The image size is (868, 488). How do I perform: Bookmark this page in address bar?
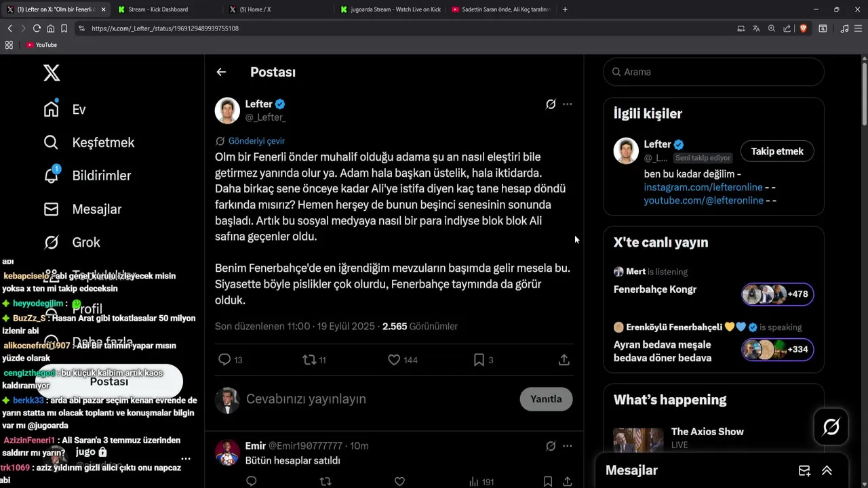(64, 28)
